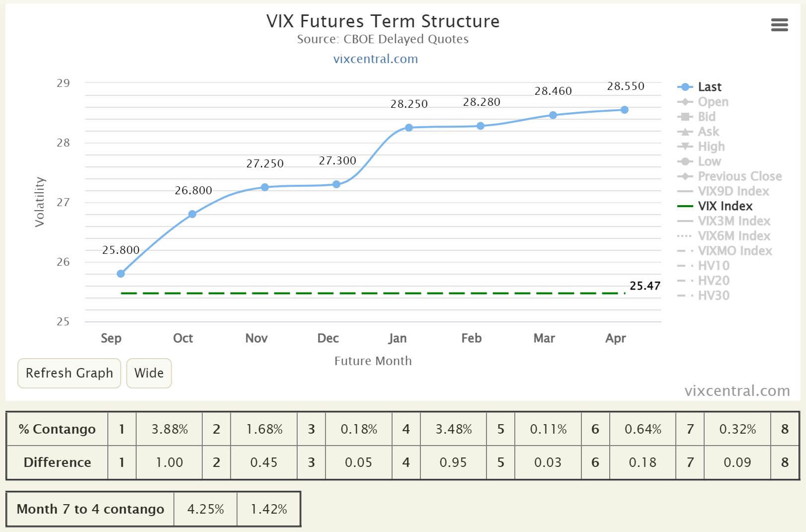The width and height of the screenshot is (806, 532).
Task: Click the HV10 legend icon
Action: pos(685,266)
